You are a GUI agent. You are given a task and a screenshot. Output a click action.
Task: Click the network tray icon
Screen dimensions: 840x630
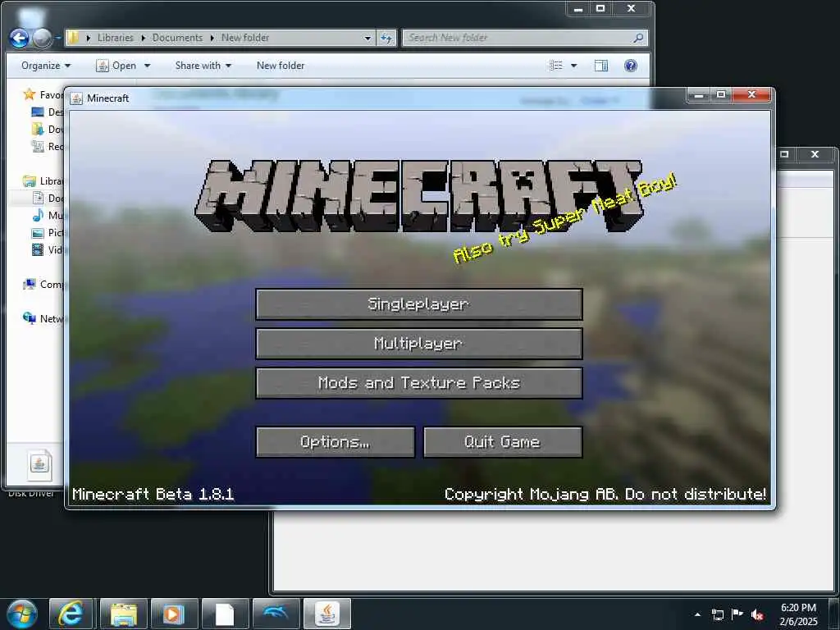coord(717,614)
